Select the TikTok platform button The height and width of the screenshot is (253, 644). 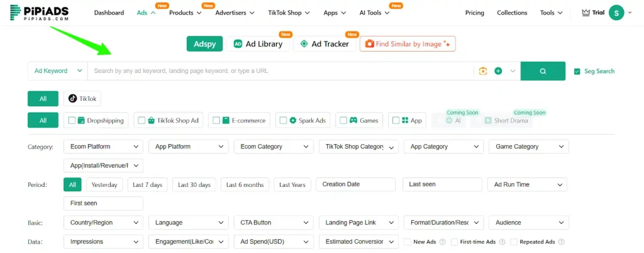pyautogui.click(x=82, y=99)
